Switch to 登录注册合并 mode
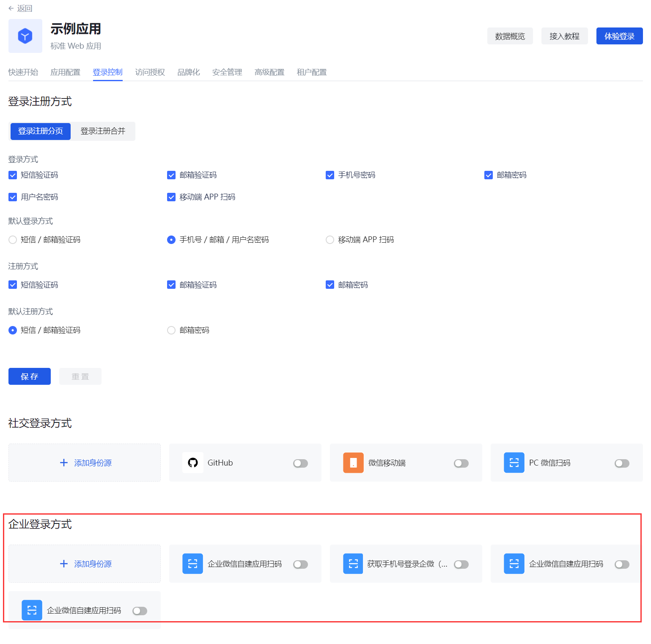The image size is (651, 644). (x=103, y=131)
